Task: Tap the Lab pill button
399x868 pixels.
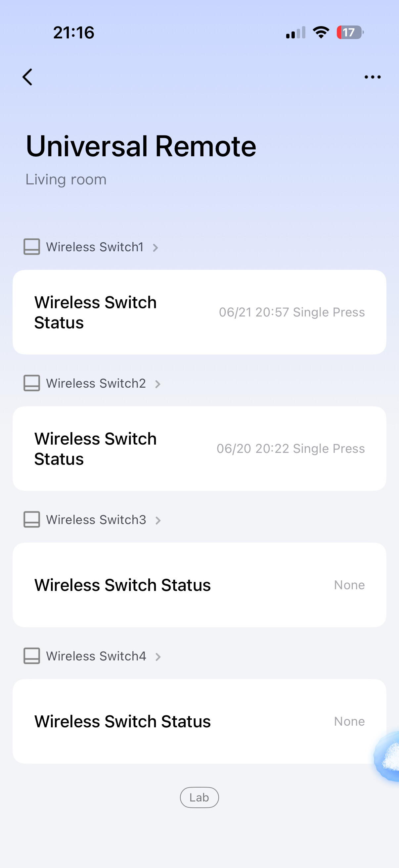Action: click(x=199, y=797)
